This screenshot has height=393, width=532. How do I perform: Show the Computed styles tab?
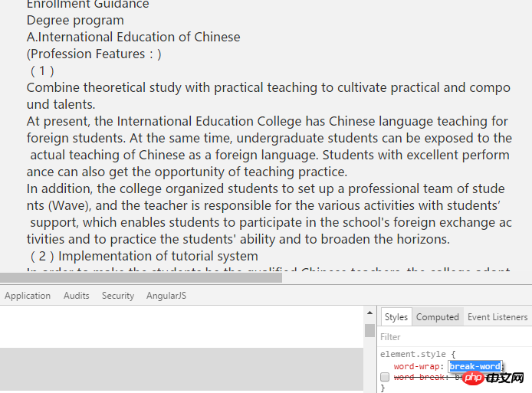coord(438,317)
